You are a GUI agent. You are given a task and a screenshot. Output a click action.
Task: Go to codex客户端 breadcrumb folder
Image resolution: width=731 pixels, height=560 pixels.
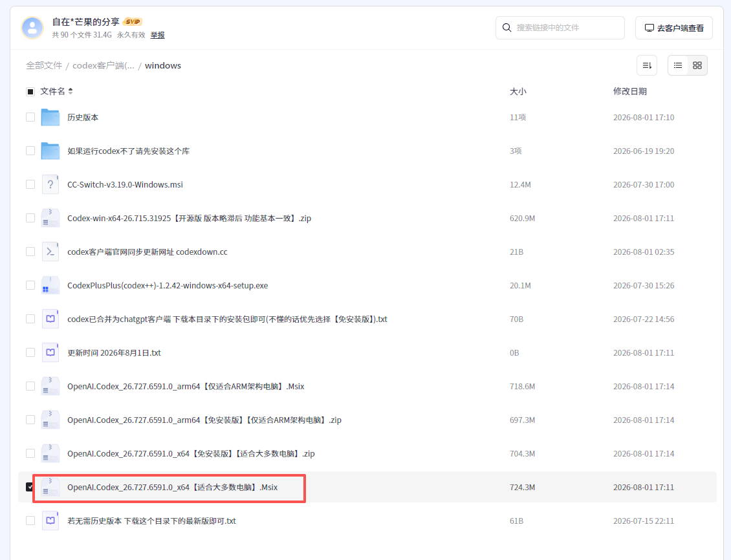[104, 66]
